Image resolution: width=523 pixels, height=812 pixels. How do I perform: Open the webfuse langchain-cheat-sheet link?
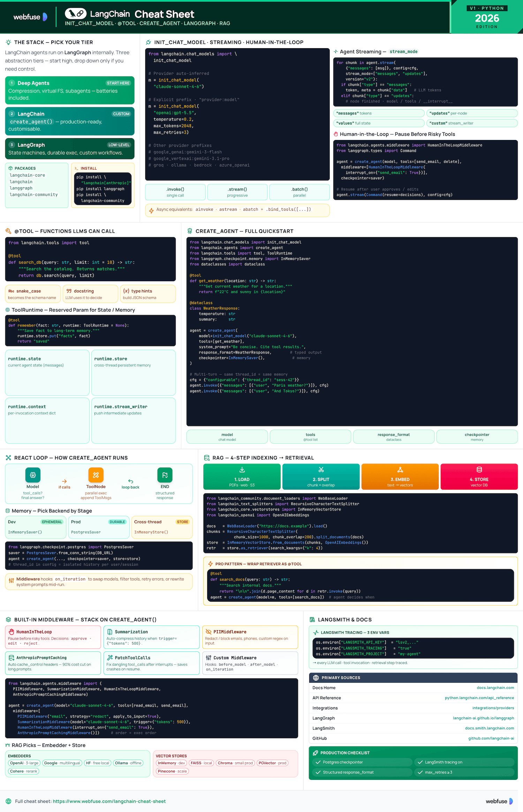point(109,801)
